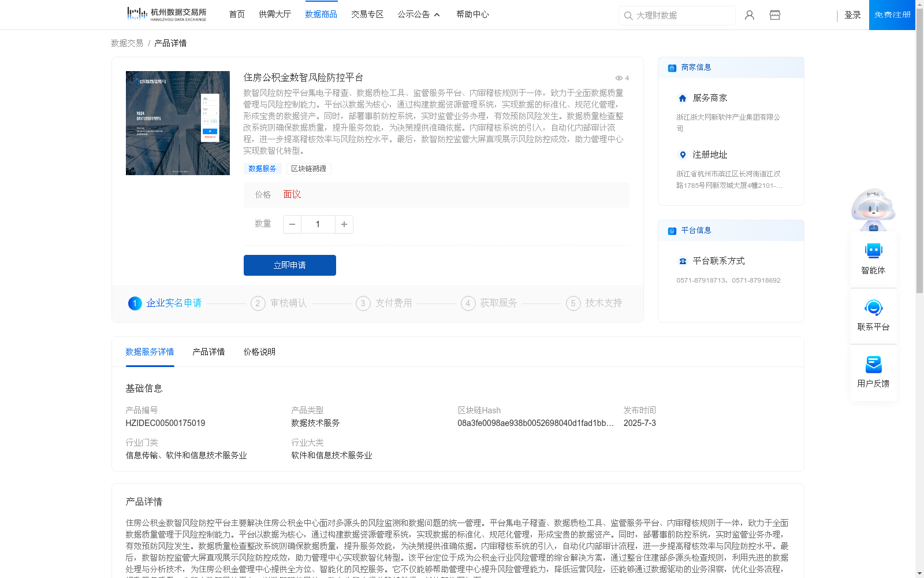This screenshot has height=578, width=924.
Task: Click the 登录 link
Action: 852,15
